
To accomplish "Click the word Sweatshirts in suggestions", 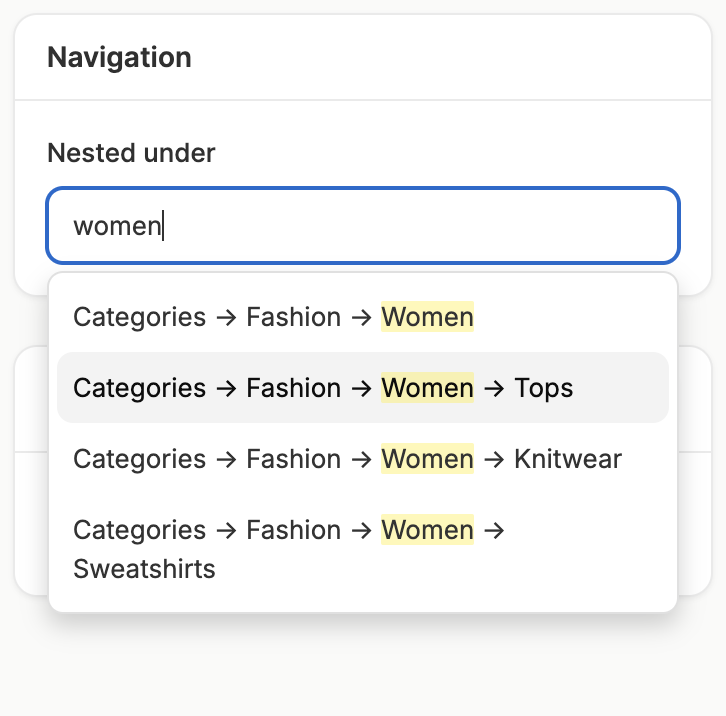I will pyautogui.click(x=144, y=570).
